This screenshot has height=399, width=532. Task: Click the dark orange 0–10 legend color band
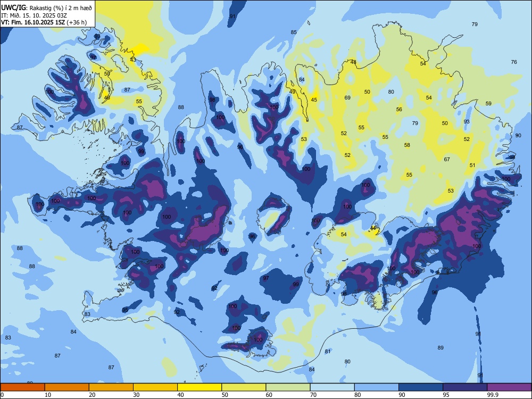click(x=22, y=387)
